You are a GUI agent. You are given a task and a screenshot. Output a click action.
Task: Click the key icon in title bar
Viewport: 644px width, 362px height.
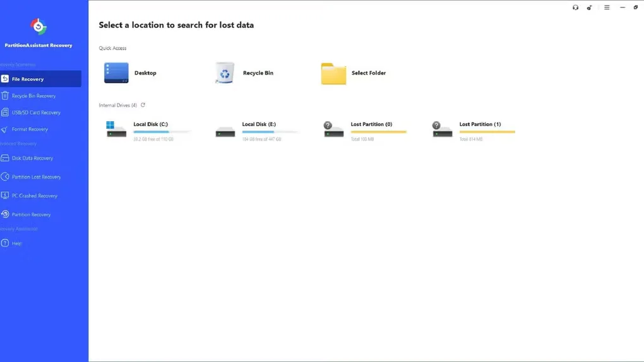pyautogui.click(x=589, y=8)
